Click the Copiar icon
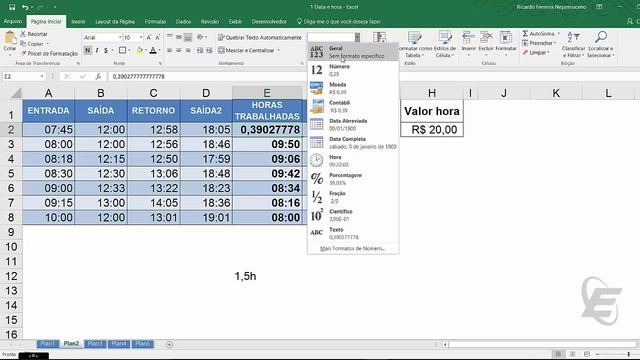640x360 pixels. point(23,44)
